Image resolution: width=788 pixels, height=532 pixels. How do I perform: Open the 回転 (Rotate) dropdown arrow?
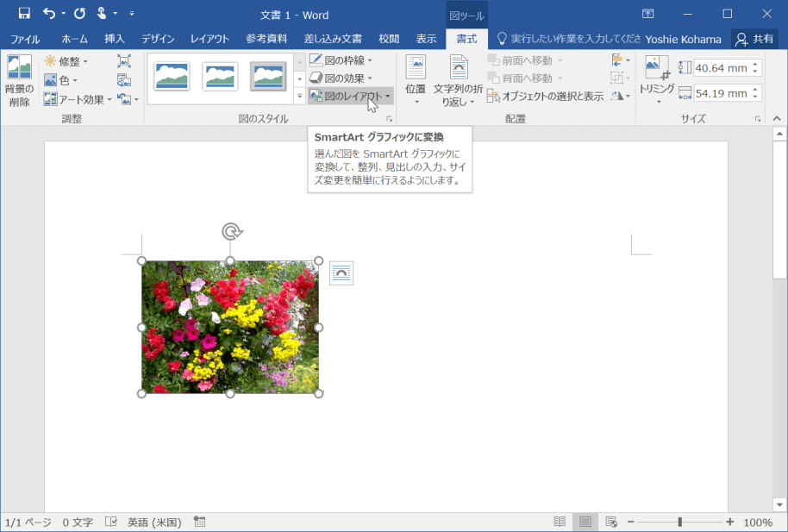click(x=629, y=96)
